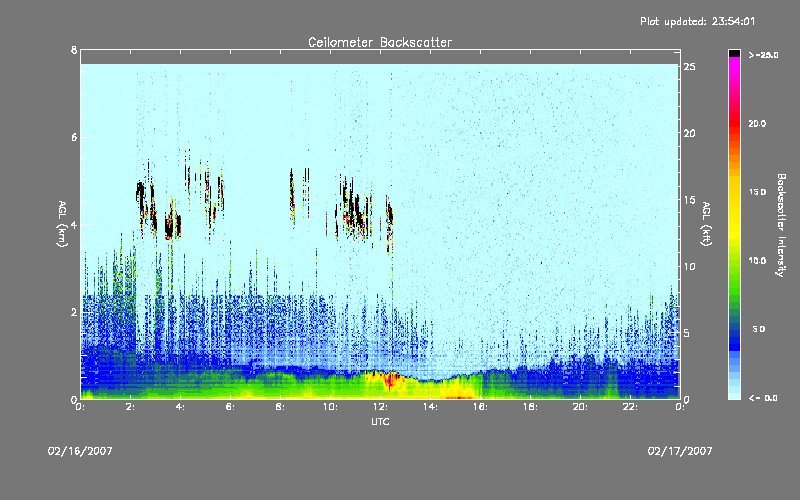
Task: Click the '6:' hour tick on x-axis
Action: point(231,407)
